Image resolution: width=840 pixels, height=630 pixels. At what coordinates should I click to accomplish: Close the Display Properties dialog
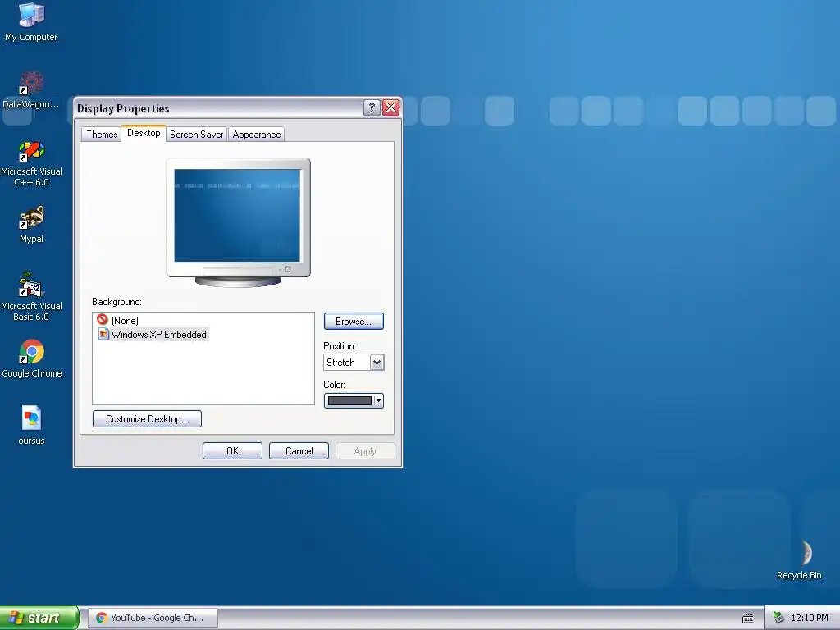(391, 107)
